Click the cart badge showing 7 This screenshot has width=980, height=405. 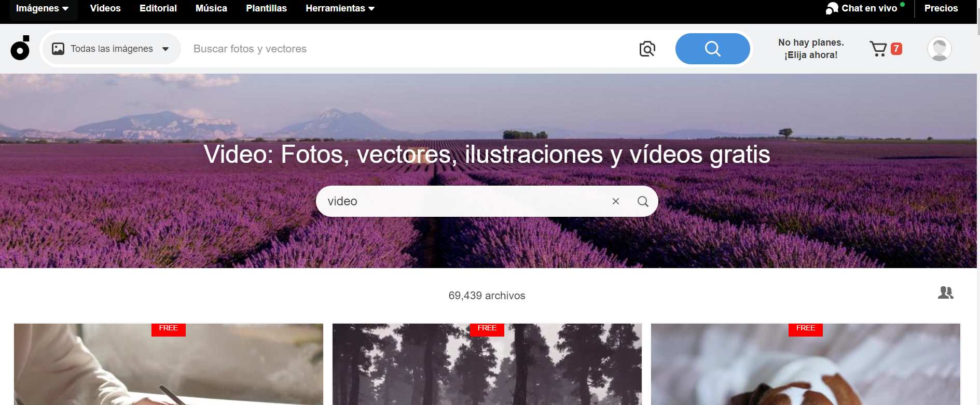click(896, 49)
